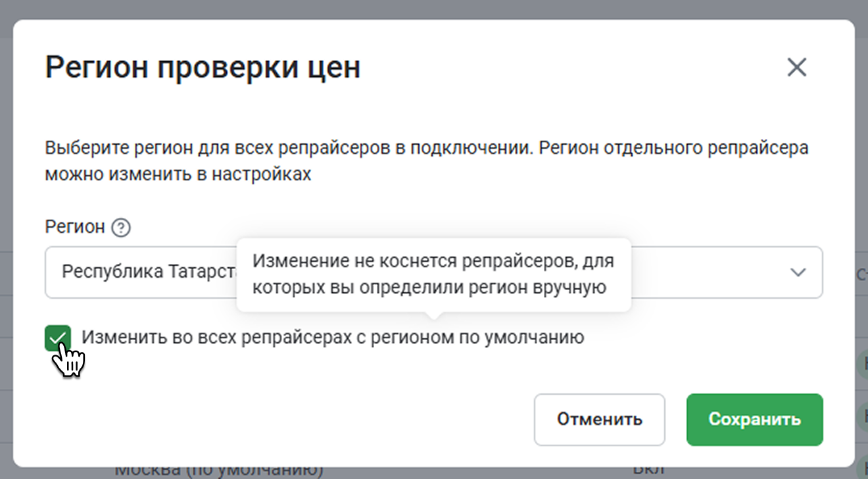Click the "Регион" field label text

pyautogui.click(x=74, y=227)
